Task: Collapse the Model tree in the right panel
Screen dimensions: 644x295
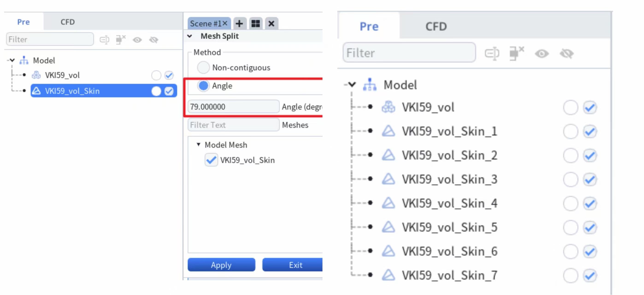Action: [x=352, y=85]
